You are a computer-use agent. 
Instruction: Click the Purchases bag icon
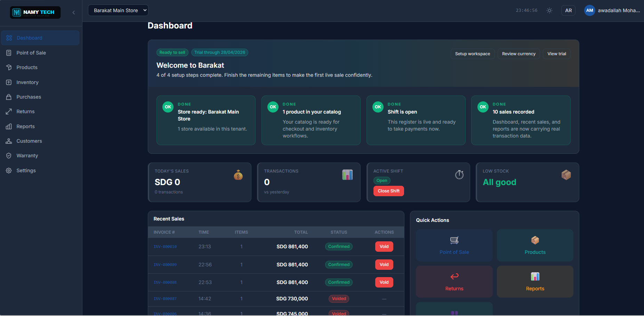pyautogui.click(x=9, y=97)
